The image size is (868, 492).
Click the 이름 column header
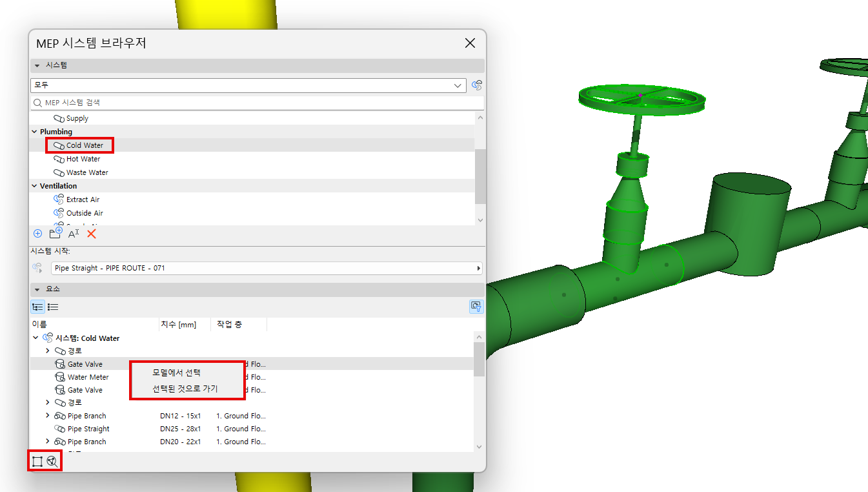pyautogui.click(x=94, y=324)
